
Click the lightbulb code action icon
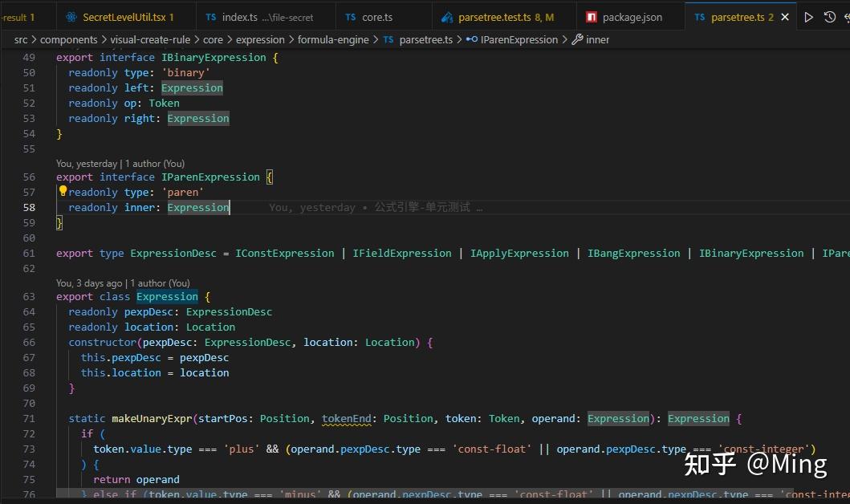click(x=63, y=192)
